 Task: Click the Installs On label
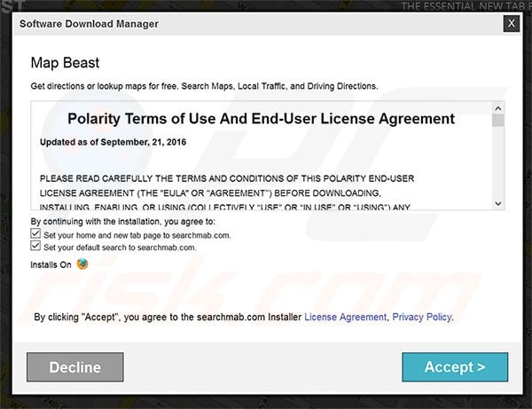pyautogui.click(x=51, y=264)
